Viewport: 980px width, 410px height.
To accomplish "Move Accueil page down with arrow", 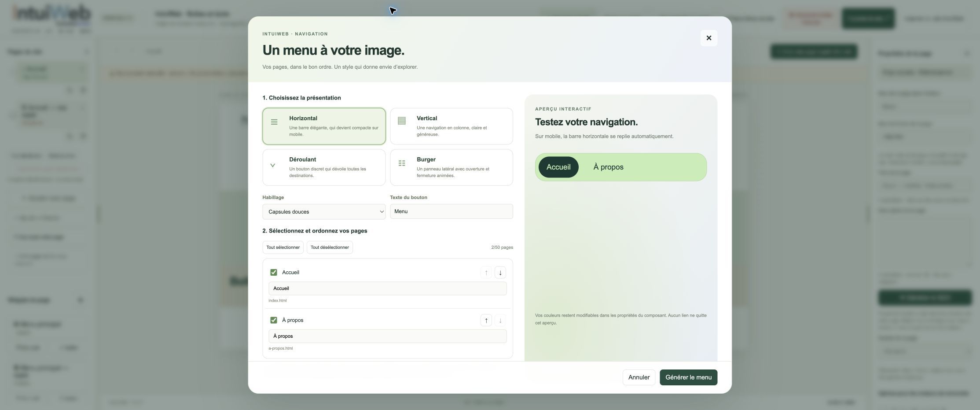I will 500,273.
